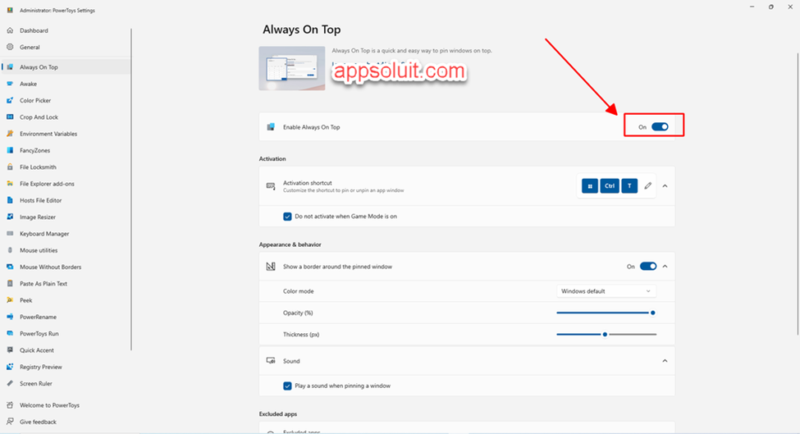Viewport: 800px width, 434px height.
Task: Uncheck Do not activate when Game Mode is on
Action: click(287, 216)
